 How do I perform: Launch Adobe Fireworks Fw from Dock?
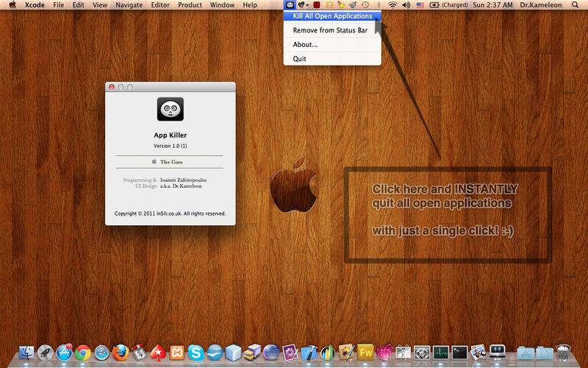coord(365,353)
